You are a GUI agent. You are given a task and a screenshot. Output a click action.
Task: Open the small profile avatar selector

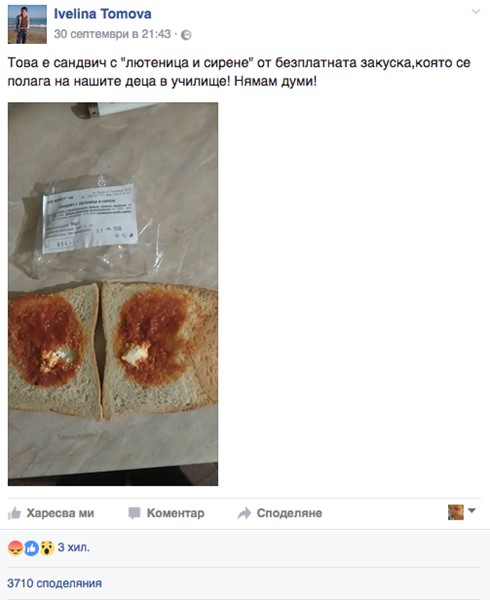[x=456, y=512]
